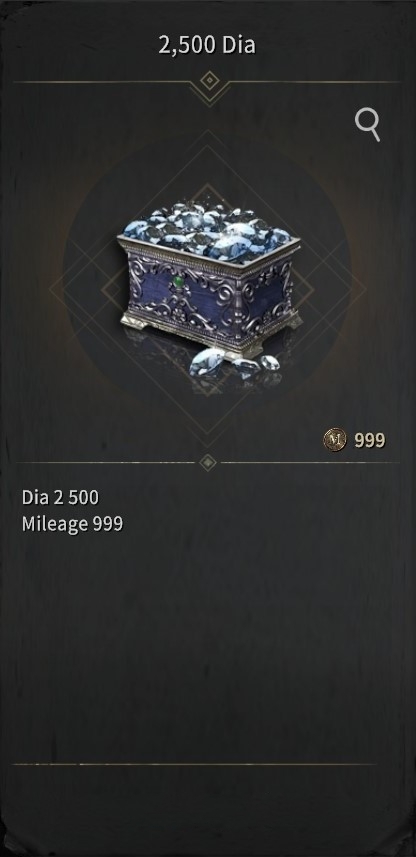
Task: Click the 2,500 Dia title
Action: click(207, 45)
